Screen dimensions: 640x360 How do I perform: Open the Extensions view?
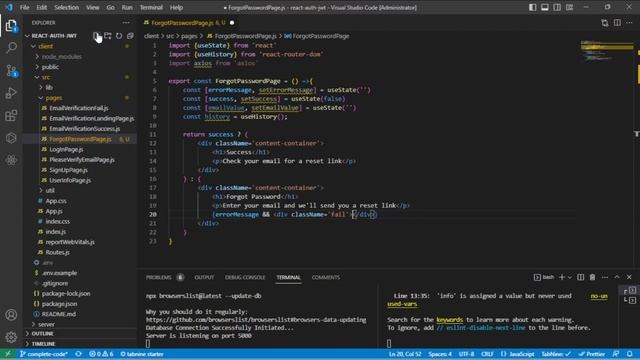11,116
